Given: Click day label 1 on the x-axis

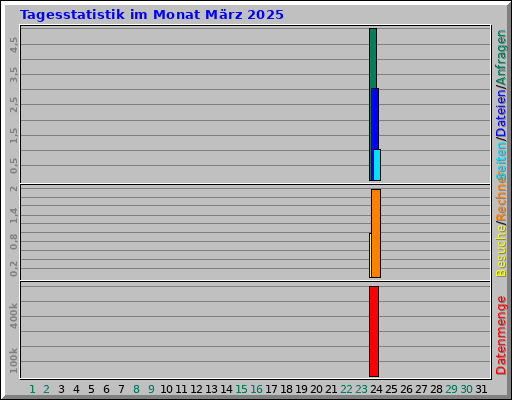Looking at the screenshot, I should tap(32, 389).
